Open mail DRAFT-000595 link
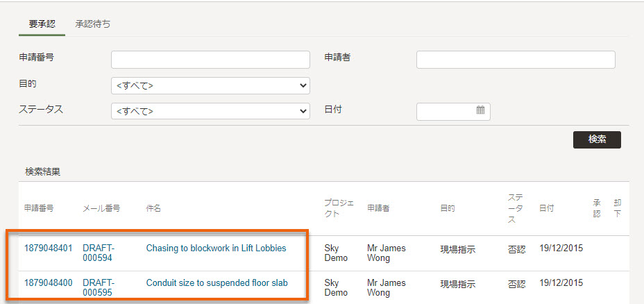The image size is (644, 304). tap(99, 287)
